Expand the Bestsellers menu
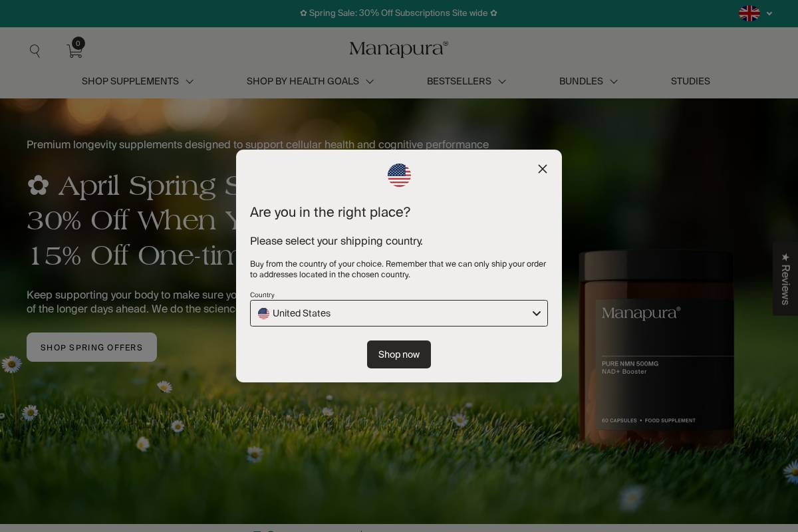 coord(466,81)
